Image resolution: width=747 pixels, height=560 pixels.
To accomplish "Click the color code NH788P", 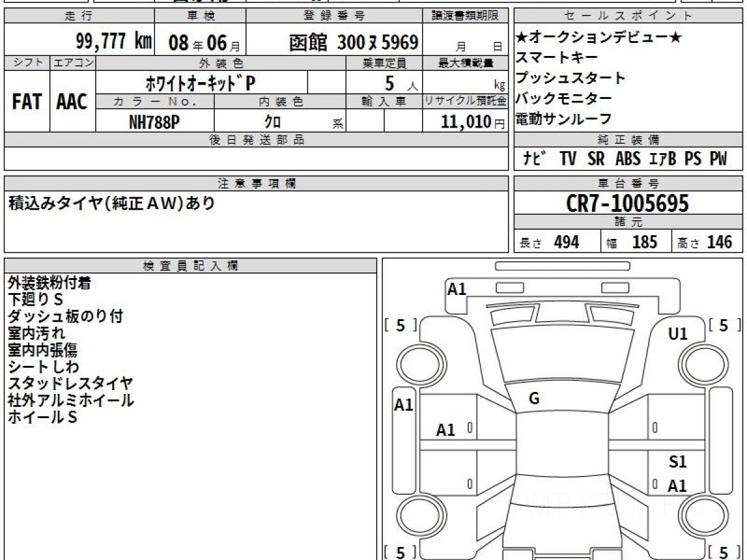I will click(154, 123).
